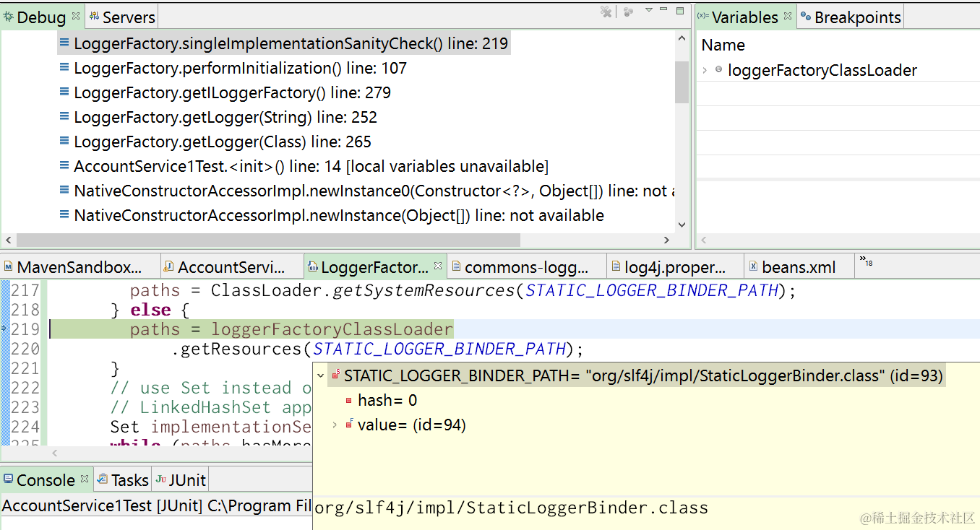Close the LoggerFactor... editor tab
Viewport: 980px width, 530px height.
pyautogui.click(x=437, y=266)
